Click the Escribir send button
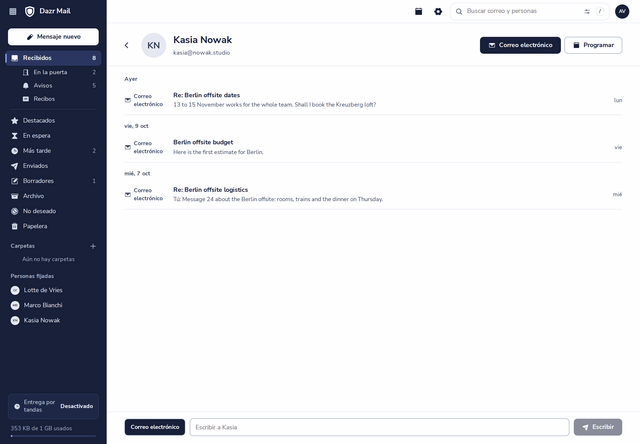This screenshot has height=444, width=640. pyautogui.click(x=598, y=427)
